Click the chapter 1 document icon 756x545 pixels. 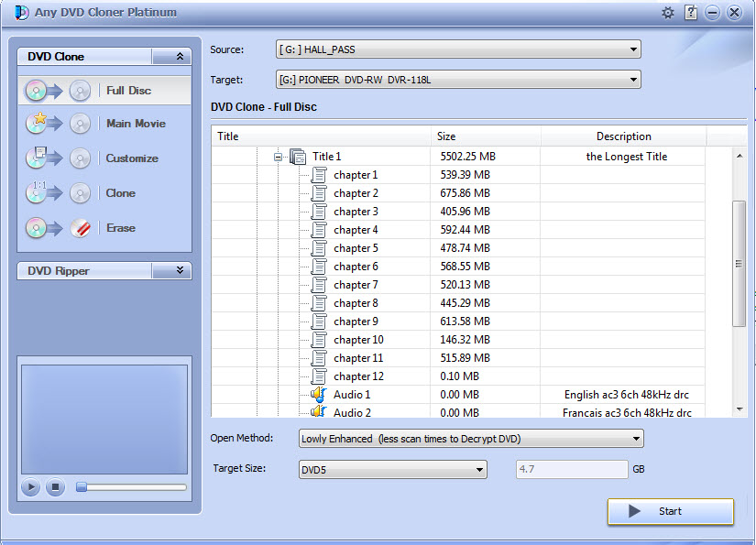[319, 174]
